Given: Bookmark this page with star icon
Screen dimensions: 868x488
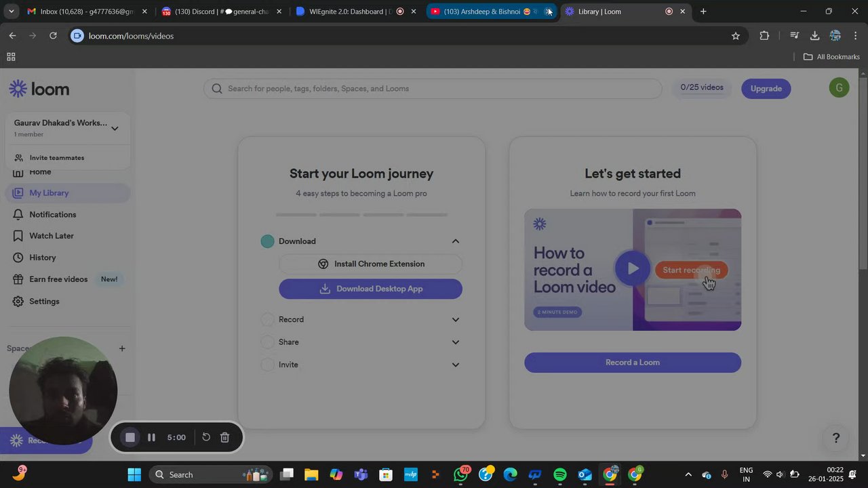Looking at the screenshot, I should coord(736,36).
